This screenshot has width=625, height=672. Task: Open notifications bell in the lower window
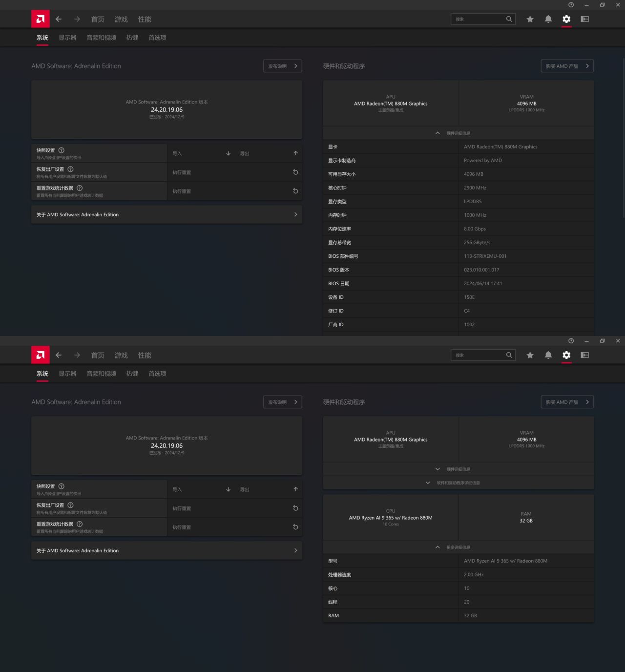548,355
